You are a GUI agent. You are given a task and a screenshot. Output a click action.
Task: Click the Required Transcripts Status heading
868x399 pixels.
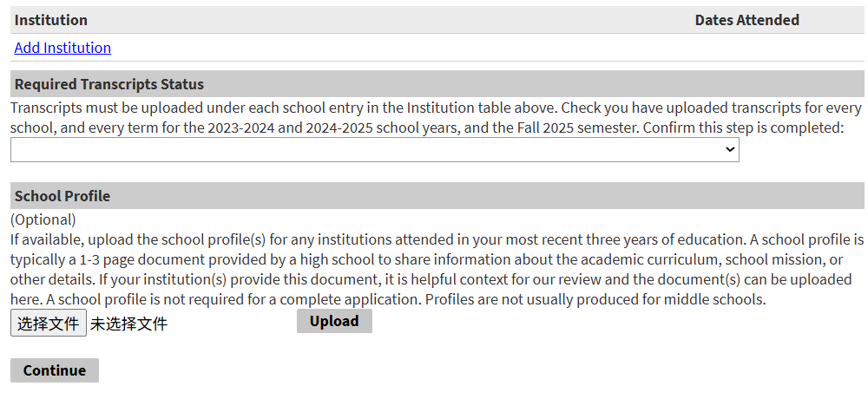click(109, 84)
